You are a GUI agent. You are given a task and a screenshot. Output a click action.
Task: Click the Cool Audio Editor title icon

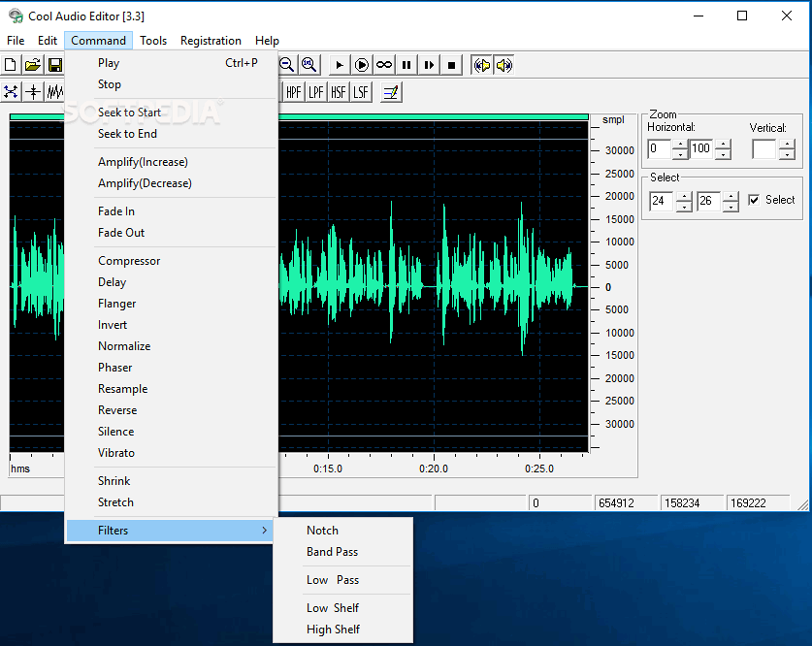(x=16, y=16)
